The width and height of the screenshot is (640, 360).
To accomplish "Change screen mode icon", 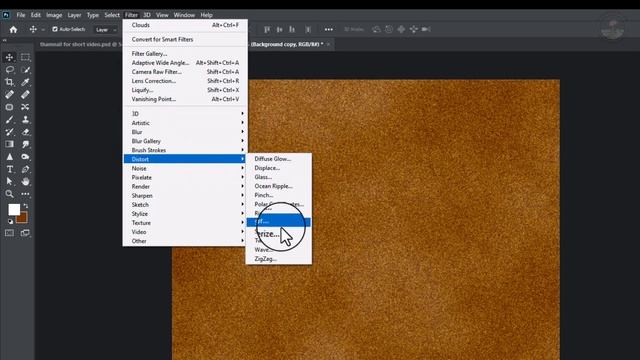I will click(x=25, y=233).
